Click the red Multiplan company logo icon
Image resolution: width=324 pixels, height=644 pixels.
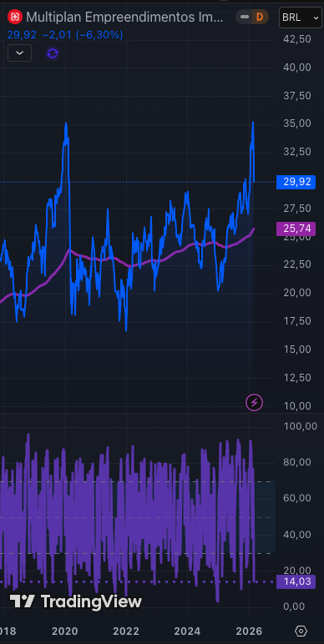[15, 17]
